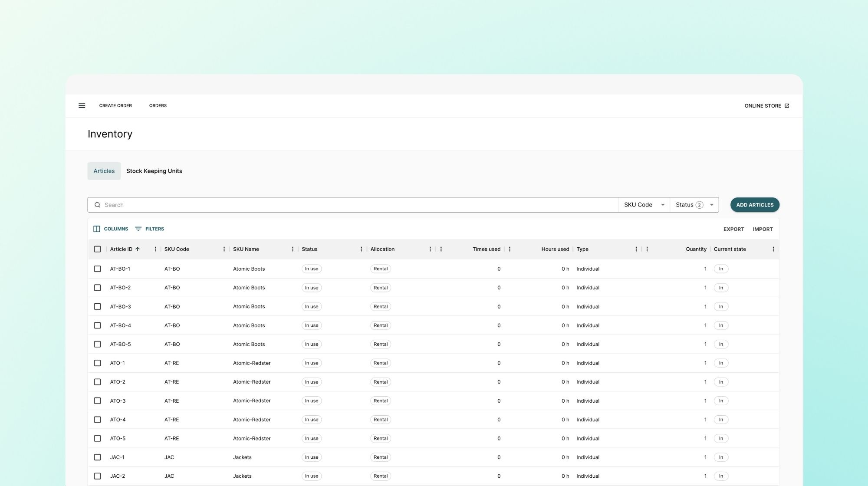Open Current state column options menu
868x486 pixels.
pos(773,249)
